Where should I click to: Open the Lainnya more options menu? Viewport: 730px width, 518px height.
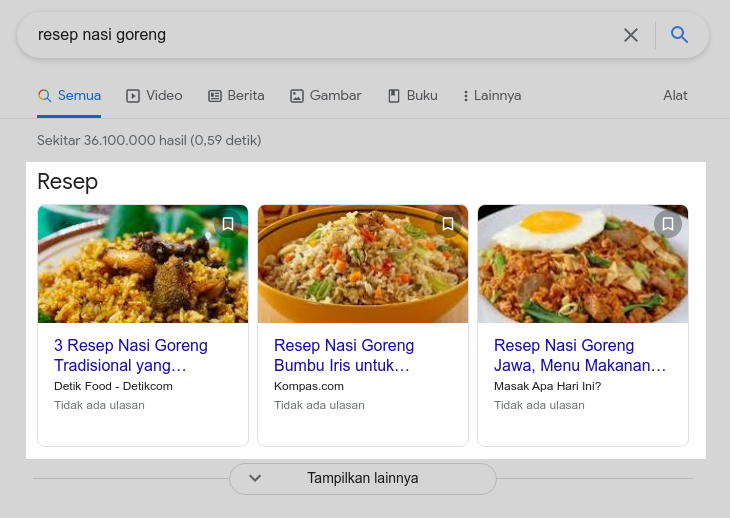pyautogui.click(x=491, y=96)
